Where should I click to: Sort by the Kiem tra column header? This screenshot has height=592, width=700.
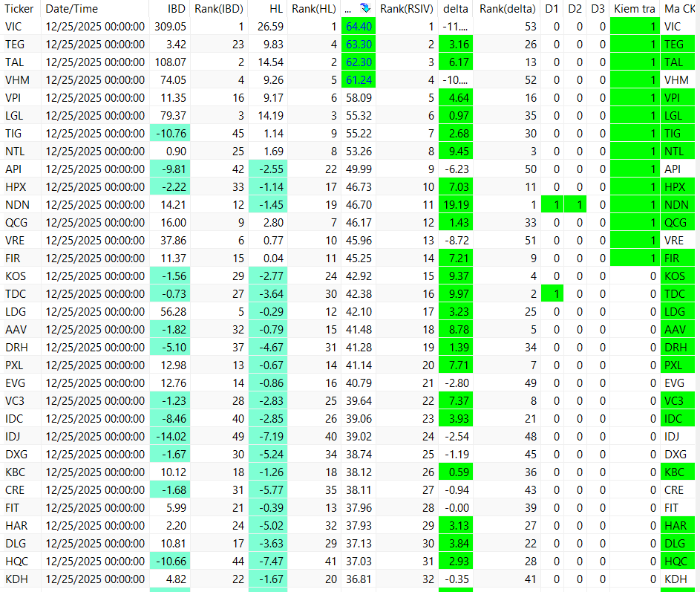point(635,8)
